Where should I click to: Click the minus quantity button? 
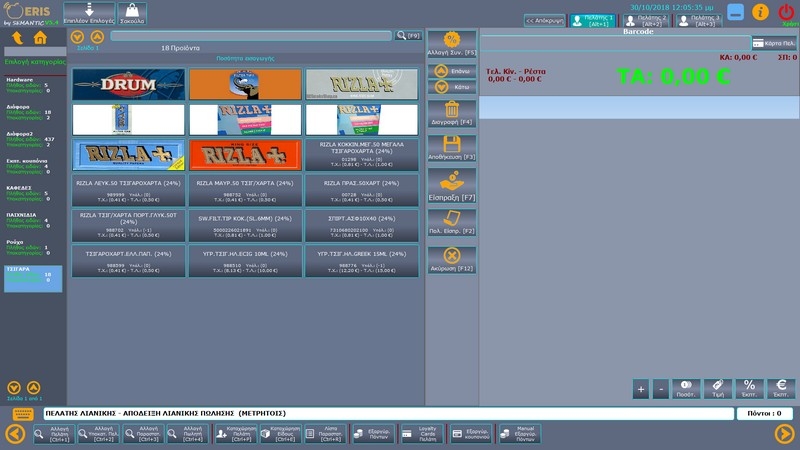coord(661,389)
